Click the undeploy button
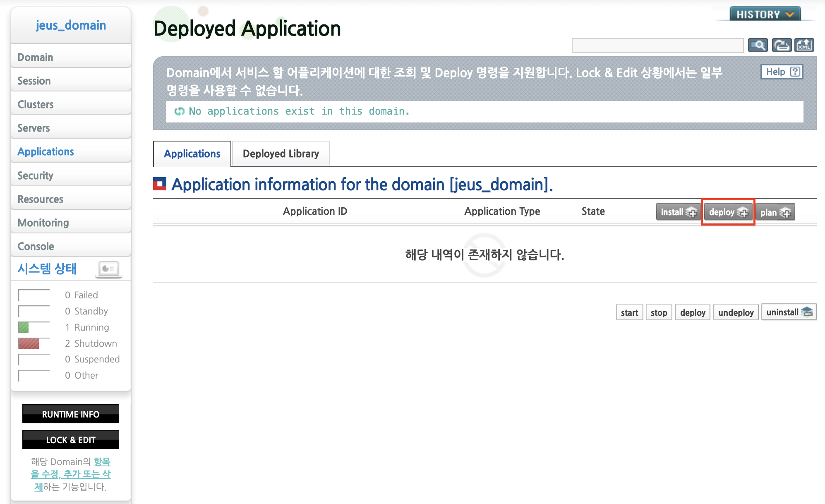 [736, 312]
